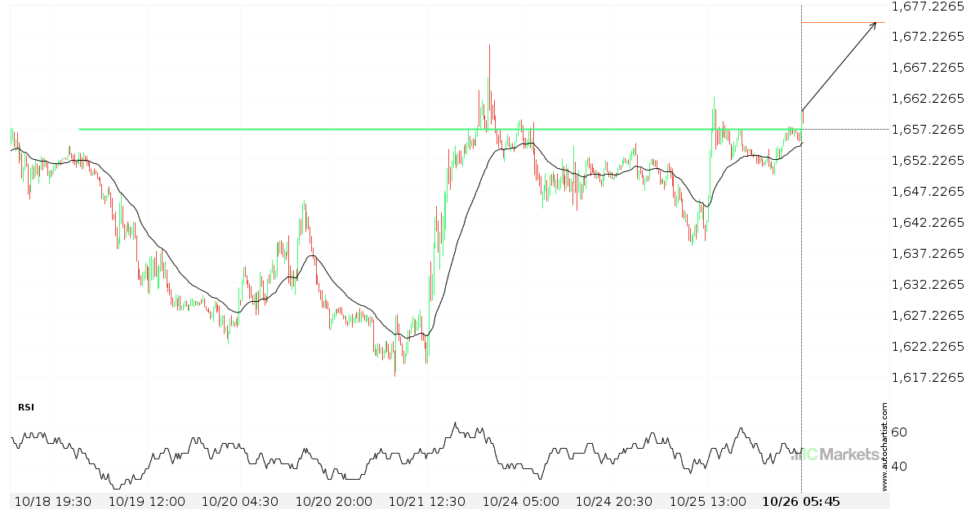Click the RSI indicator label
980x514 pixels.
click(26, 406)
